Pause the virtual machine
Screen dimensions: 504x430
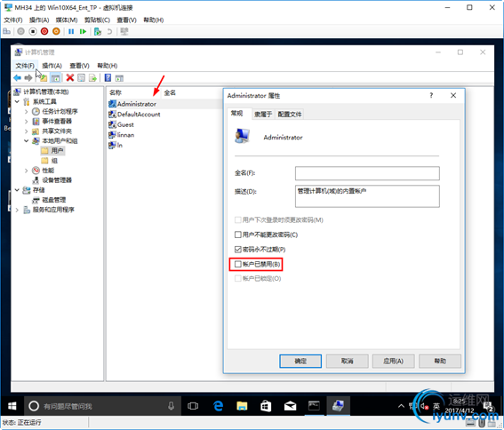tap(71, 31)
